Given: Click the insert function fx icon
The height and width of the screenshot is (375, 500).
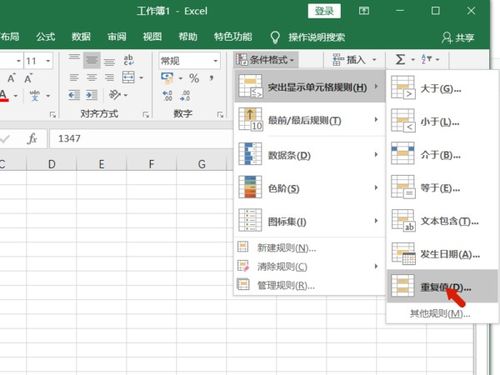Looking at the screenshot, I should click(32, 138).
